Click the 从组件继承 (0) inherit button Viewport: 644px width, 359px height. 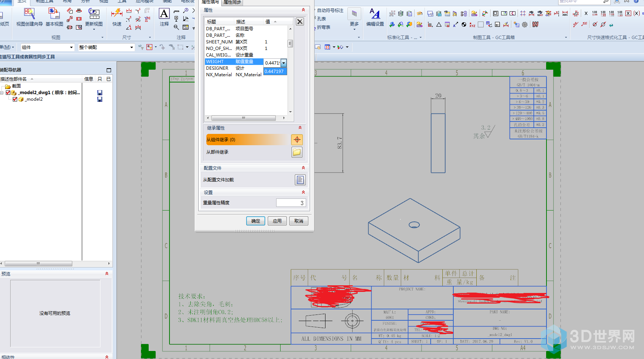coord(248,140)
